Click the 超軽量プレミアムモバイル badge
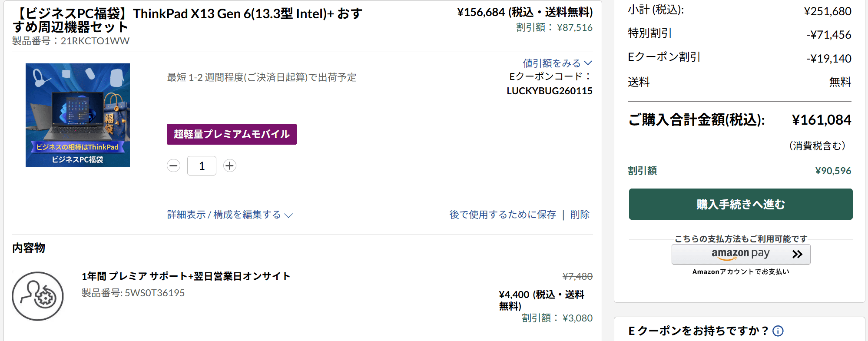This screenshot has height=341, width=868. click(232, 134)
